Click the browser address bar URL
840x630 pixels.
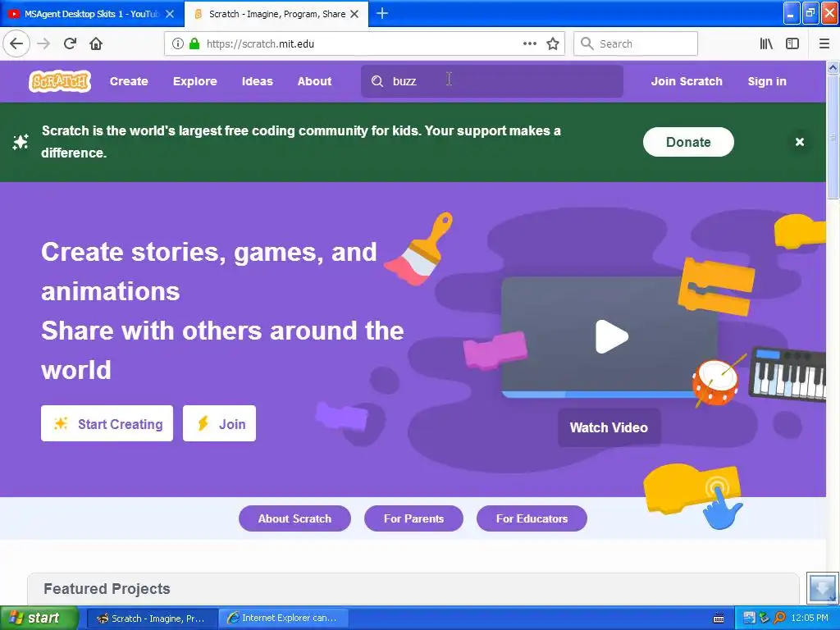260,44
